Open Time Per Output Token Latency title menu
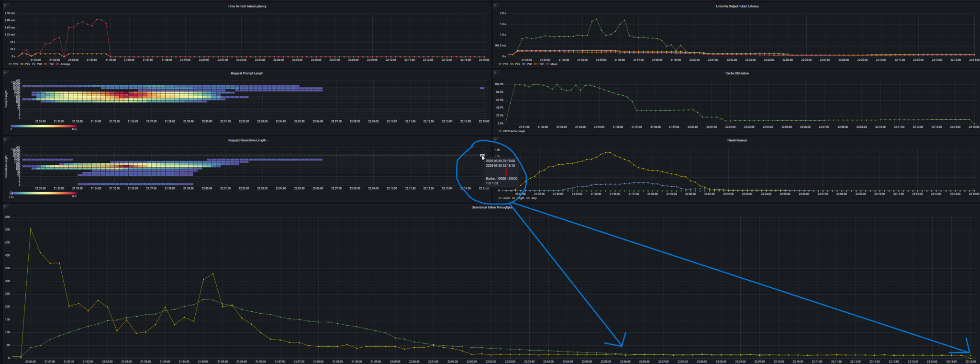This screenshot has height=364, width=980. (x=737, y=6)
